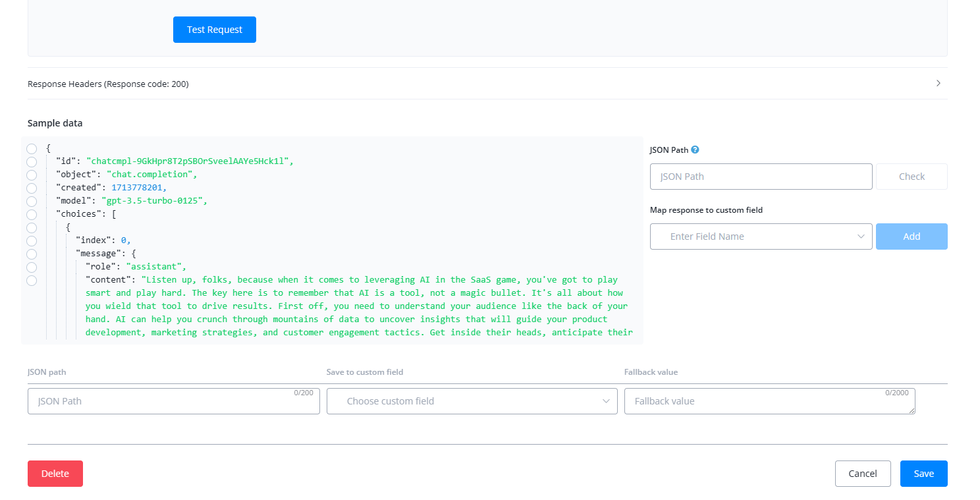Click the Test Request button
The width and height of the screenshot is (980, 500).
coord(214,30)
